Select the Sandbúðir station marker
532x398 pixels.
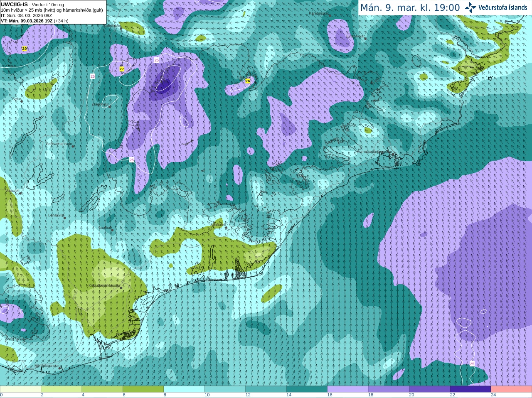(121, 28)
